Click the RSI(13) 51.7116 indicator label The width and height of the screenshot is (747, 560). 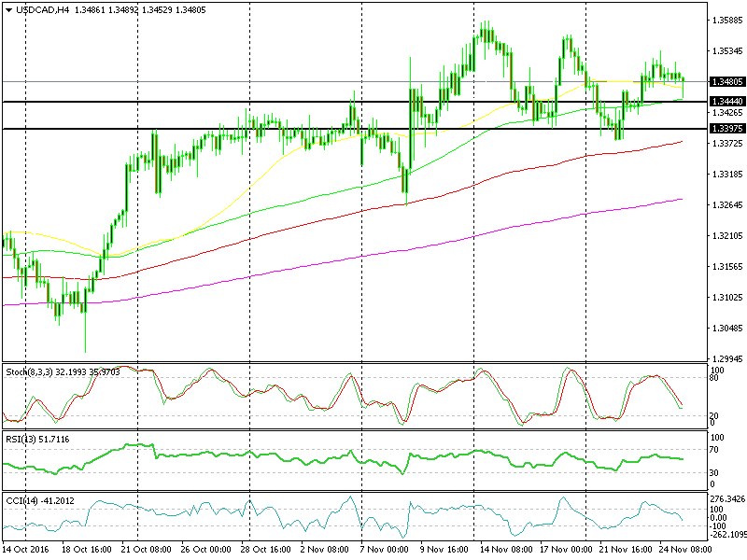37,439
